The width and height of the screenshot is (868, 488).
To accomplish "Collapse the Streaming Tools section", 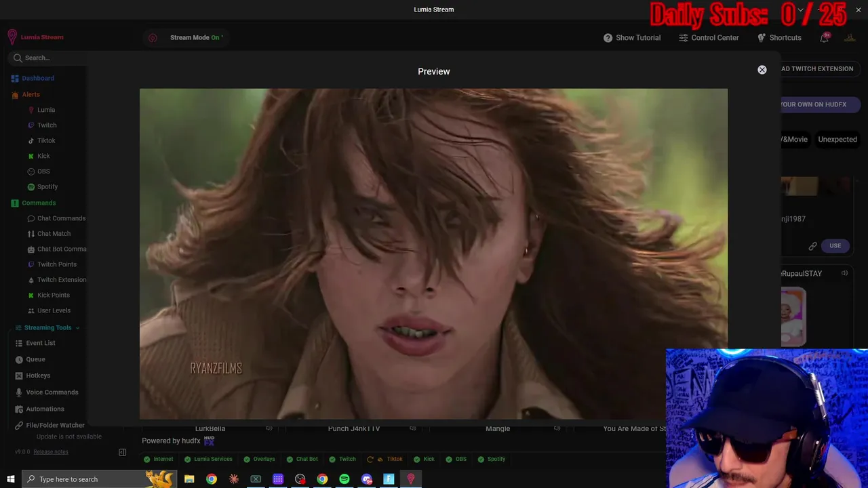I will click(47, 327).
